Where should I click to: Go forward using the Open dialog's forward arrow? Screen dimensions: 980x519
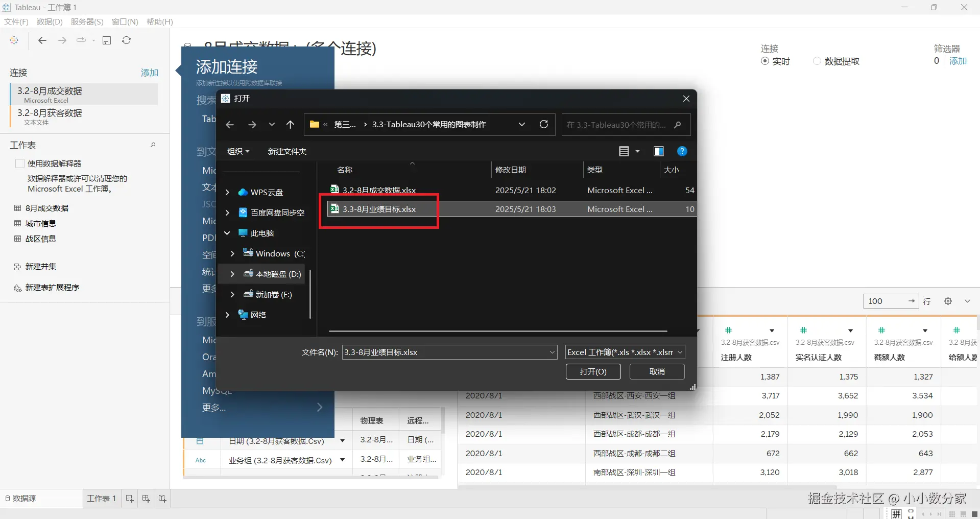point(252,125)
